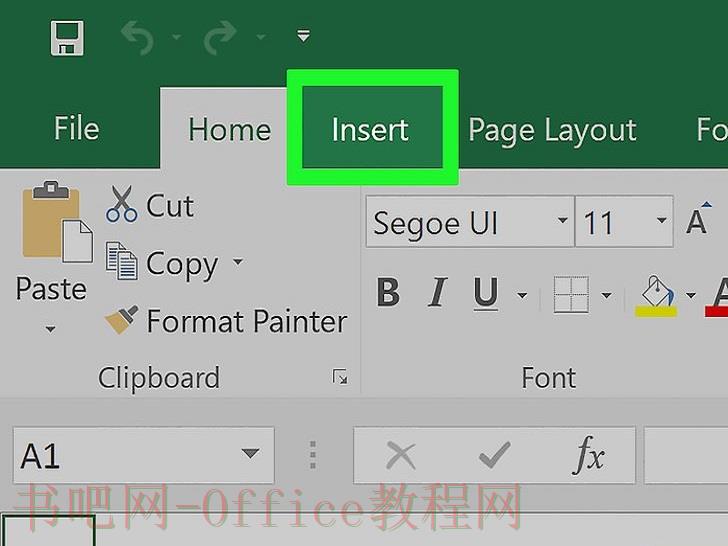Open the Underline style dropdown arrow
This screenshot has width=728, height=546.
click(x=522, y=295)
